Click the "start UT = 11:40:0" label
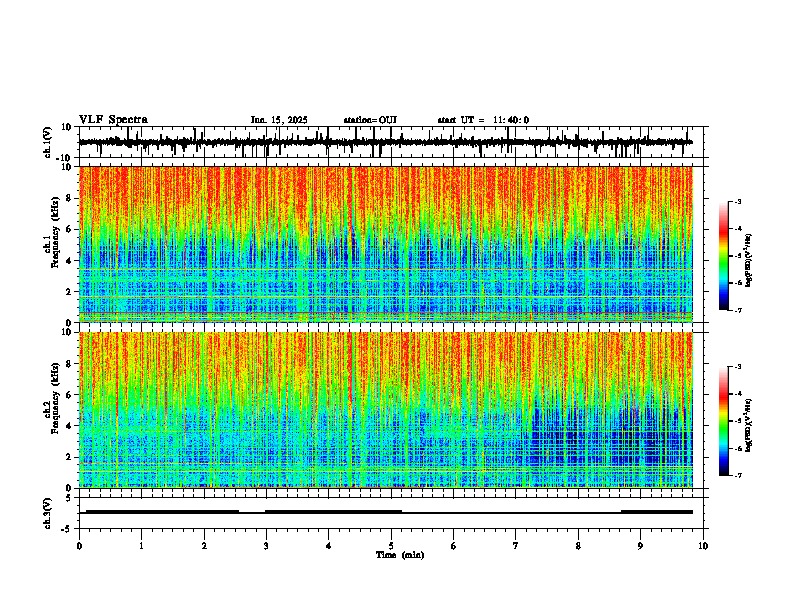 click(x=483, y=120)
